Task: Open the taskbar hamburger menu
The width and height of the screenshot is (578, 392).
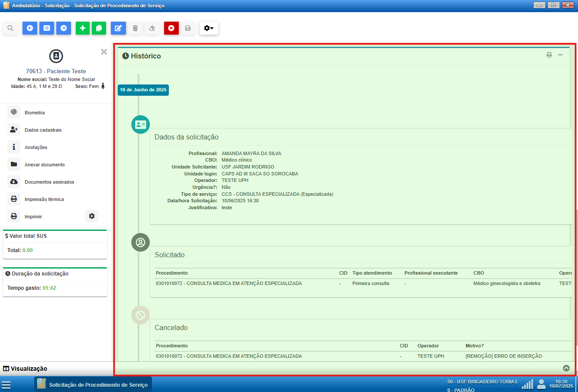Action: [x=6, y=385]
